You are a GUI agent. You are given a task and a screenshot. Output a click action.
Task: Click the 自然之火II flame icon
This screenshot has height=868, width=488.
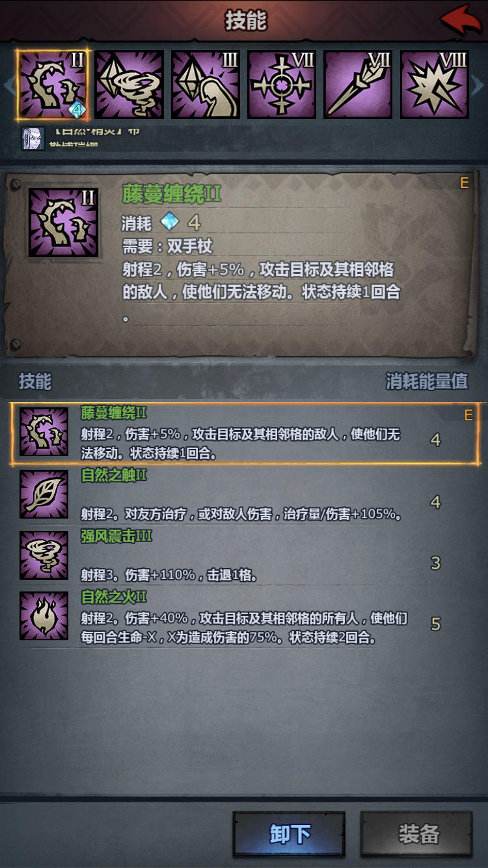coord(44,616)
